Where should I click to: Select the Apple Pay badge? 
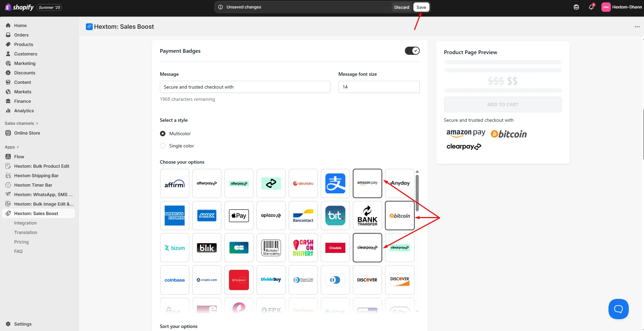239,215
